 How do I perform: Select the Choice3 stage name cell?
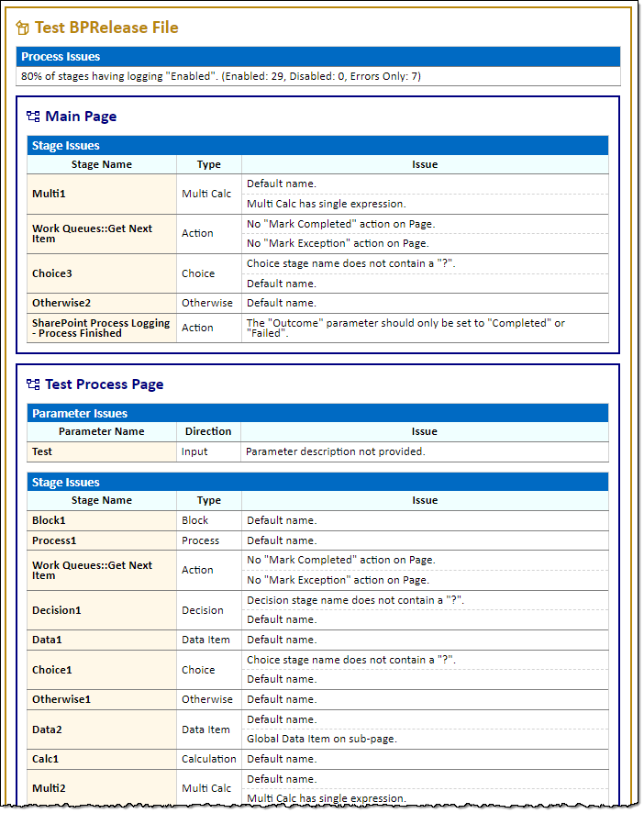click(x=102, y=273)
